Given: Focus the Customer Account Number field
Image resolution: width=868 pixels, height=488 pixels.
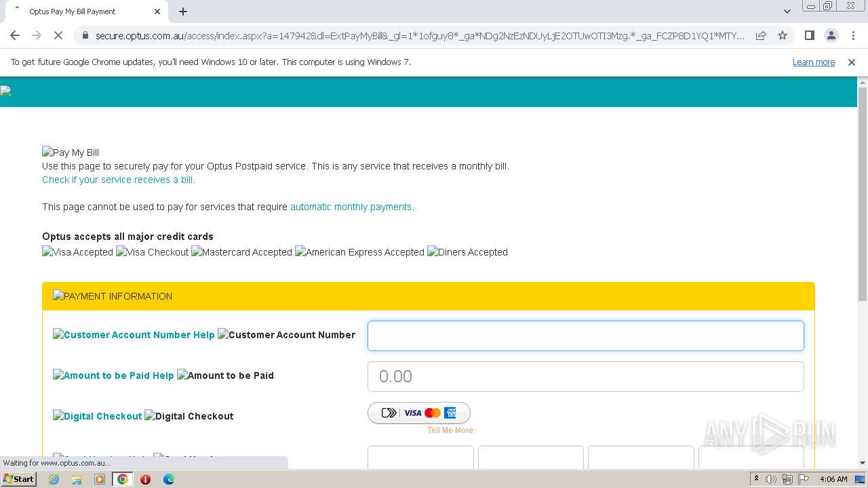Looking at the screenshot, I should (x=586, y=336).
